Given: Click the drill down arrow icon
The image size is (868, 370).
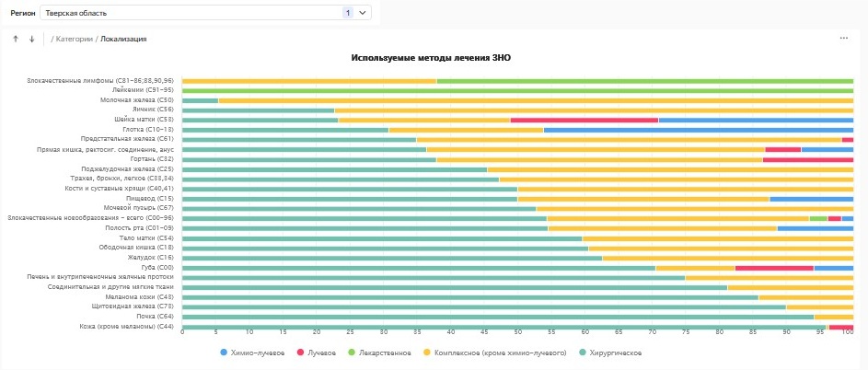Looking at the screenshot, I should tap(31, 39).
